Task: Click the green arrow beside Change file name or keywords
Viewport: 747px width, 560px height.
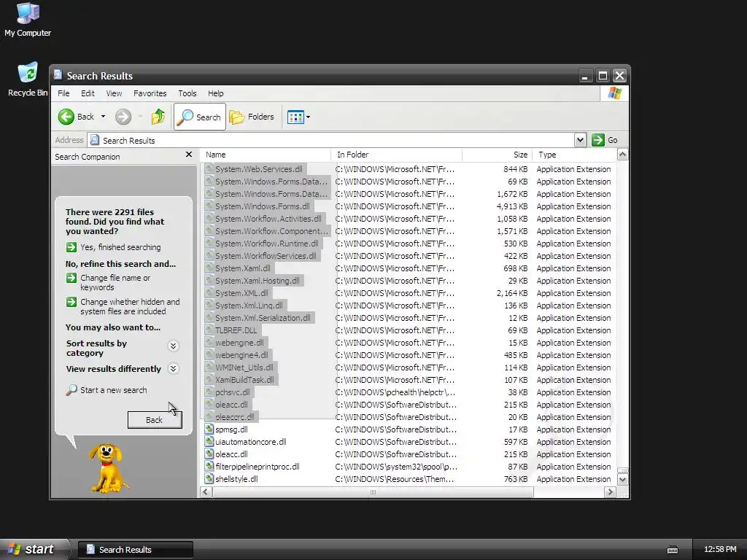Action: pyautogui.click(x=71, y=278)
